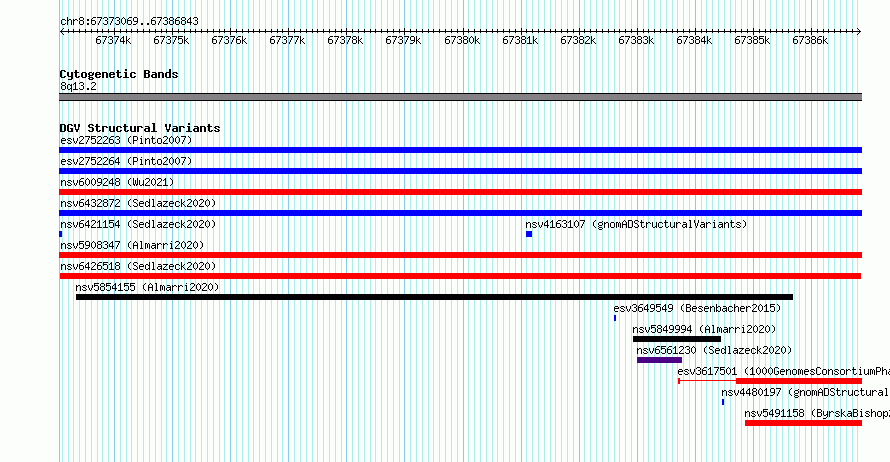Click the ruler's left arrowhead
This screenshot has width=890, height=462.
62,32
